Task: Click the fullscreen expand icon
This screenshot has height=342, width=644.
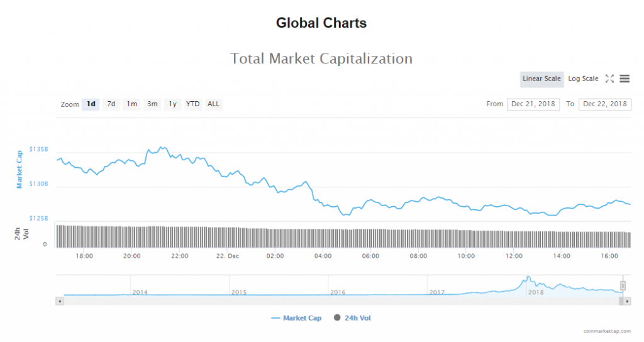Action: tap(609, 79)
